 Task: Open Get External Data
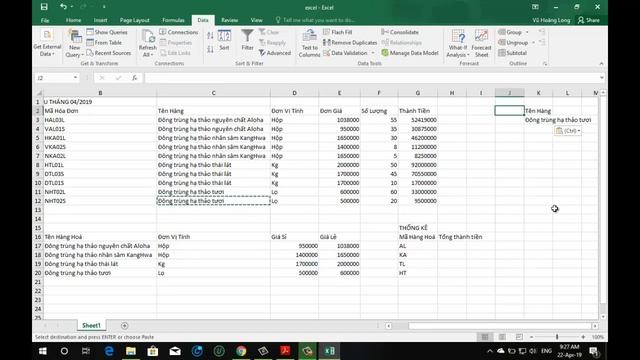[x=47, y=43]
